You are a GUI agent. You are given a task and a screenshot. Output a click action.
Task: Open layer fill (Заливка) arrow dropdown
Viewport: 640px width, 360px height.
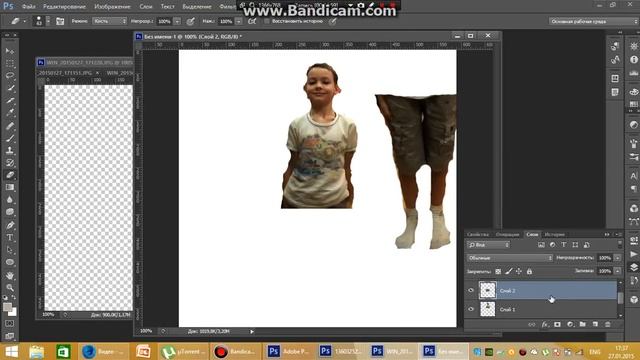pyautogui.click(x=618, y=271)
